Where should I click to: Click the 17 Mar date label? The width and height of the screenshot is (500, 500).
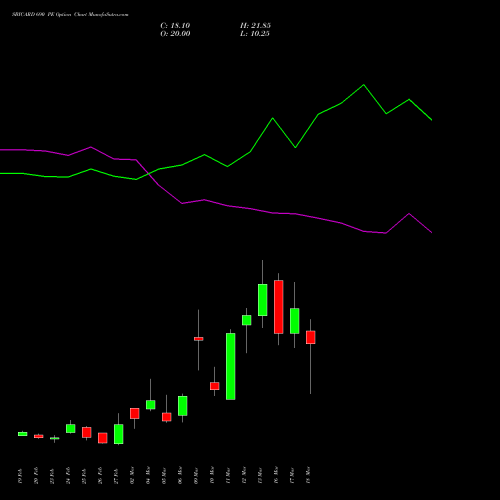tap(292, 475)
